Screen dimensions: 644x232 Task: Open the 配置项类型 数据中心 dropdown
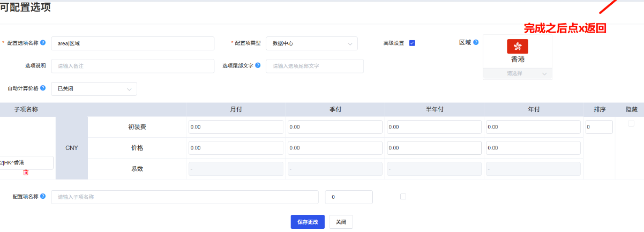point(312,43)
